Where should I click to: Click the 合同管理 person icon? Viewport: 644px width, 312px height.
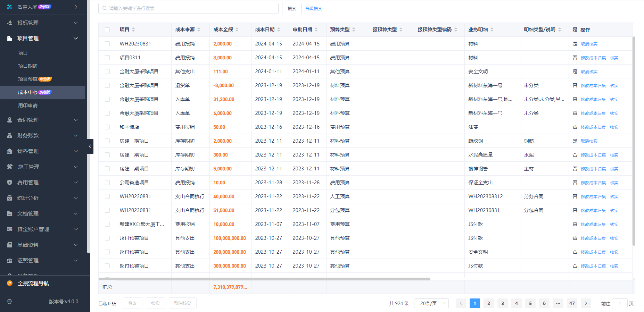pos(10,120)
